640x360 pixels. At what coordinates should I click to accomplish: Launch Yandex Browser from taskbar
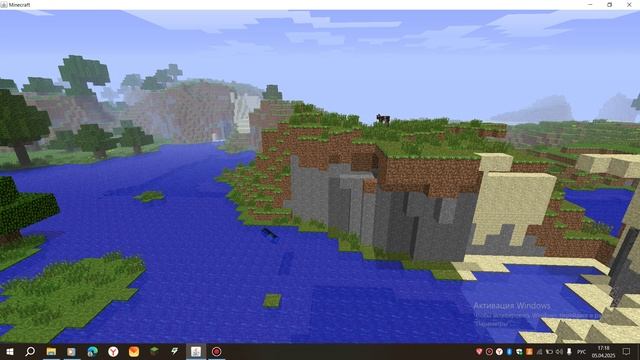pos(113,351)
